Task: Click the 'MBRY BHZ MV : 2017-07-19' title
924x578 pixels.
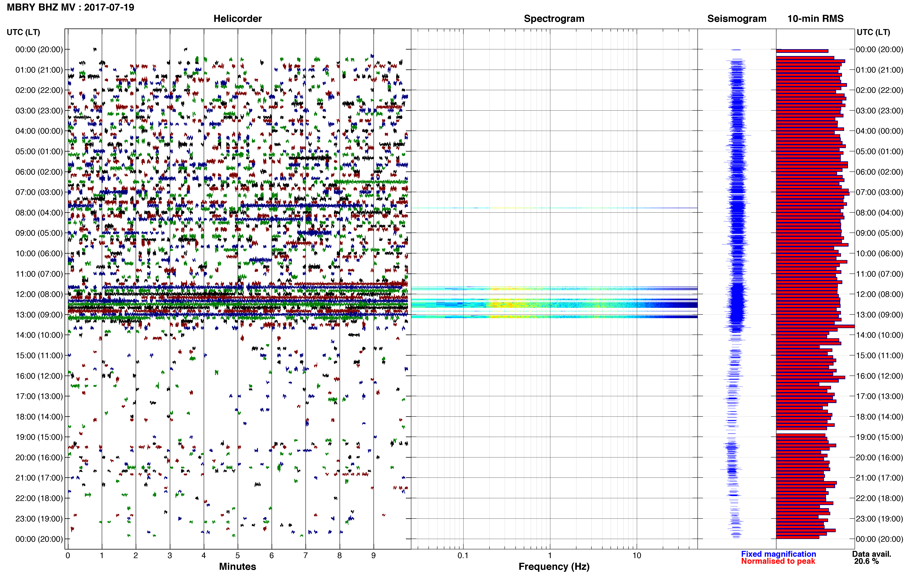Action: (x=71, y=7)
